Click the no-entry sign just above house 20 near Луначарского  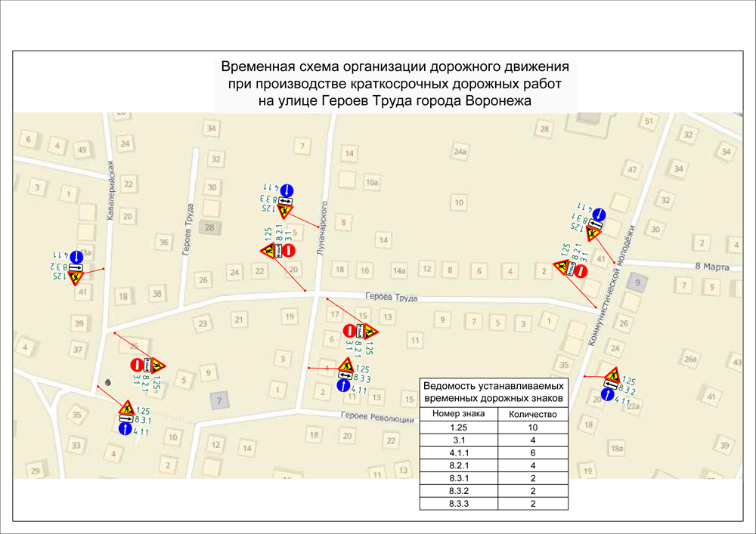coord(290,250)
